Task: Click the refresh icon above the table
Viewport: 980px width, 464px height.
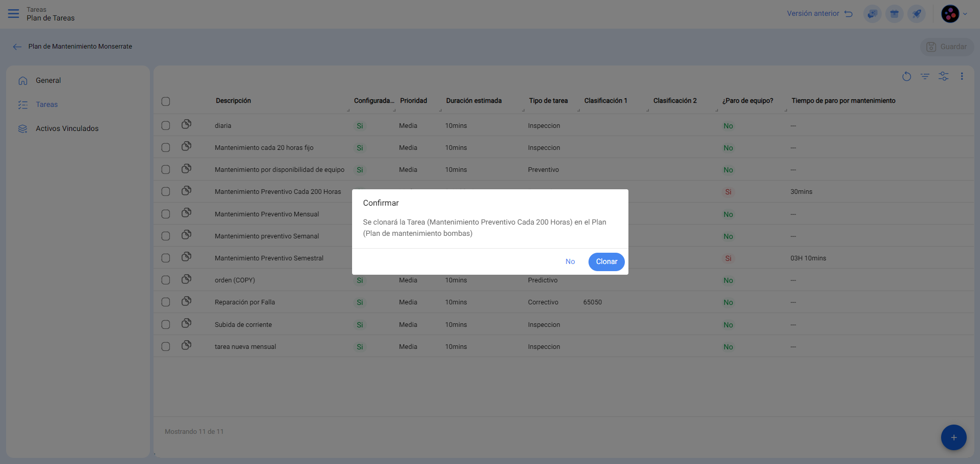Action: [906, 76]
